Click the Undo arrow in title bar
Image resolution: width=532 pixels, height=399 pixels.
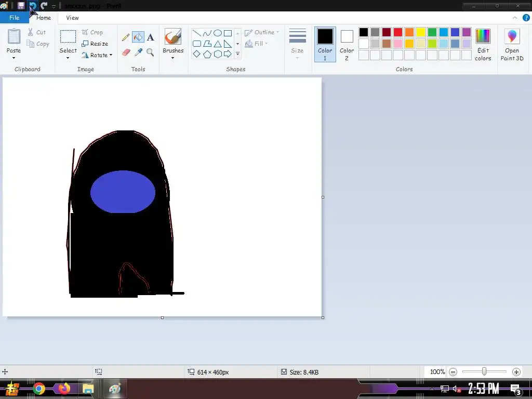point(33,6)
